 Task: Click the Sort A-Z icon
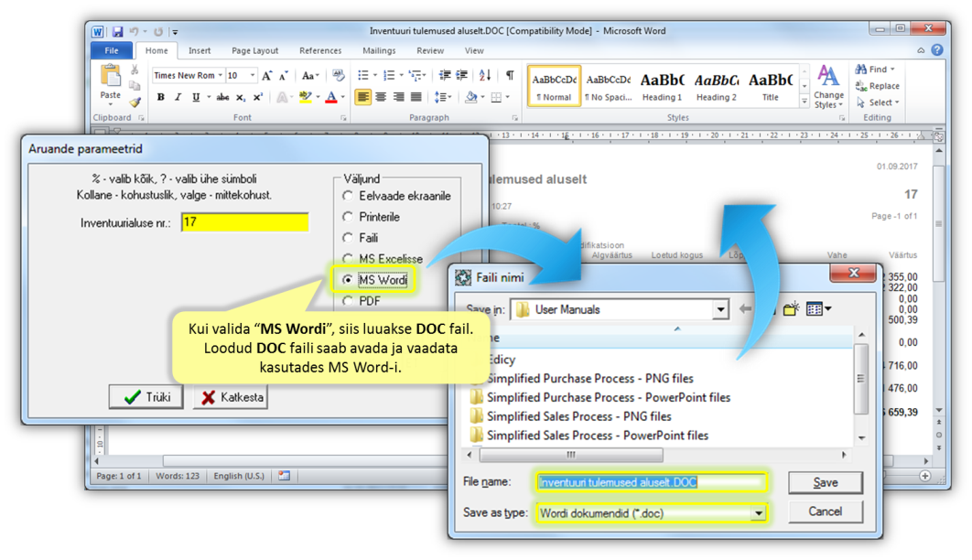click(485, 76)
